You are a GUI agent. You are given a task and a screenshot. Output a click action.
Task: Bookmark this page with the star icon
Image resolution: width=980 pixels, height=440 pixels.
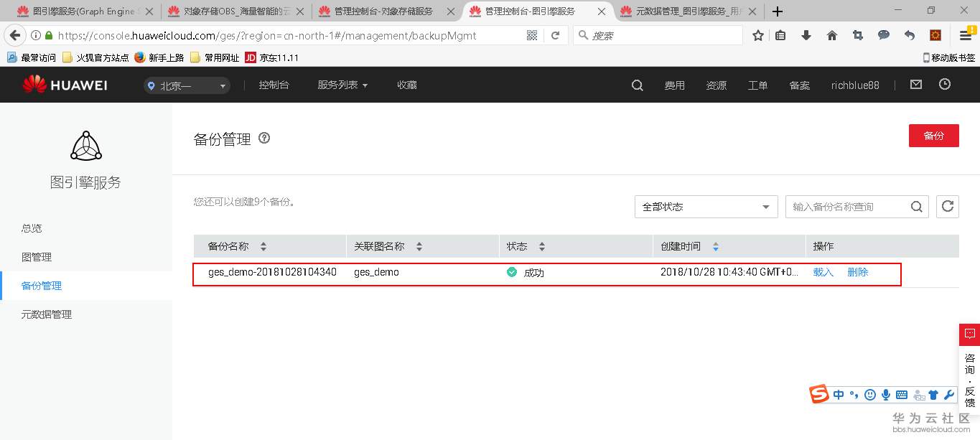(x=758, y=35)
